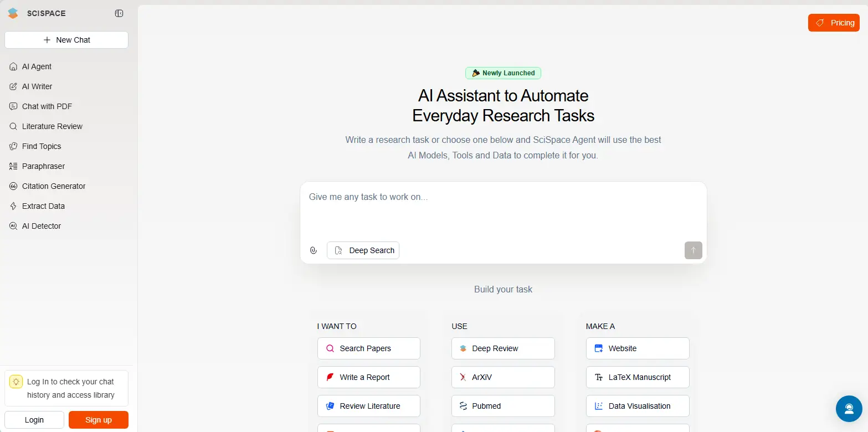Select Review Literature task
Image resolution: width=868 pixels, height=432 pixels.
click(369, 406)
